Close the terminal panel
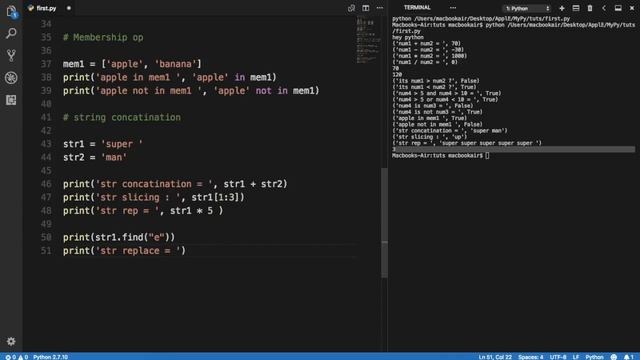Viewport: 640px width, 360px height. click(x=632, y=8)
